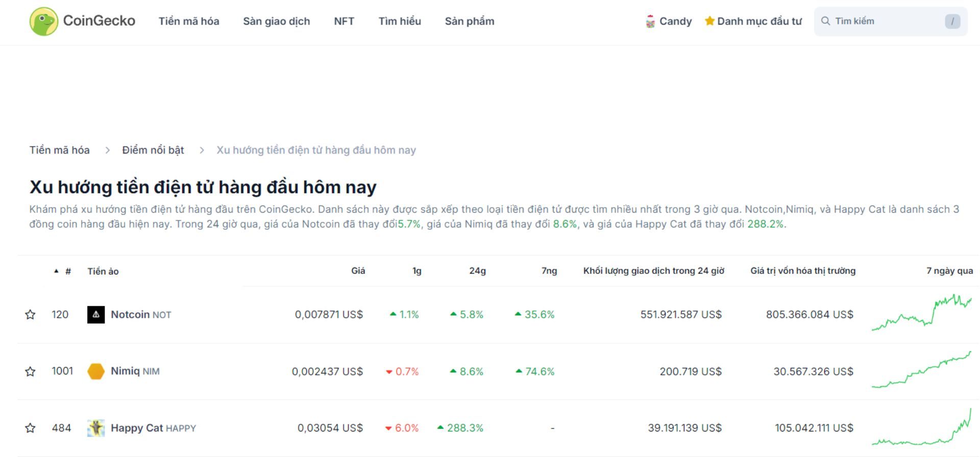Click Notcoin 7-day change 35.6%
This screenshot has height=457, width=980.
[534, 315]
